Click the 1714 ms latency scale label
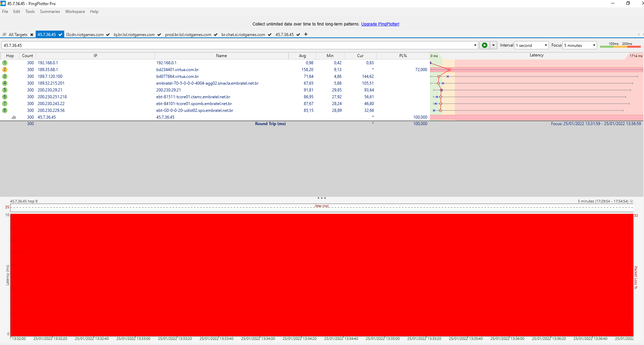 pyautogui.click(x=636, y=56)
